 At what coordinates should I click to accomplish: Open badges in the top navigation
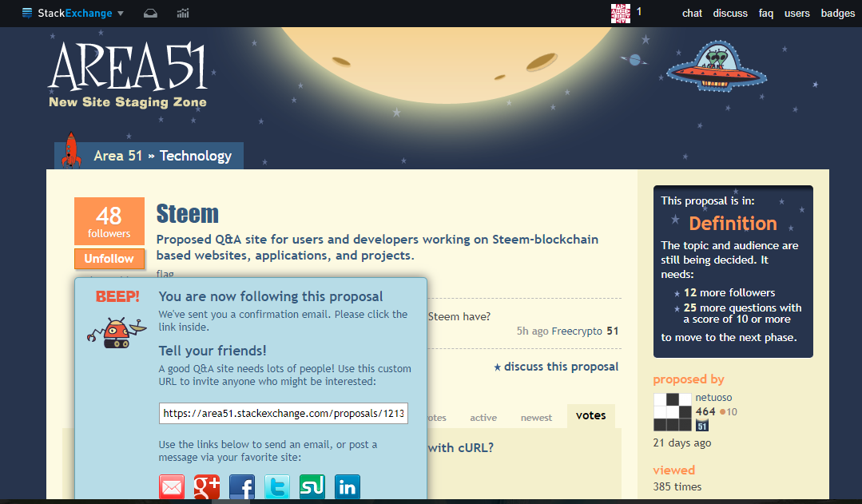(837, 14)
